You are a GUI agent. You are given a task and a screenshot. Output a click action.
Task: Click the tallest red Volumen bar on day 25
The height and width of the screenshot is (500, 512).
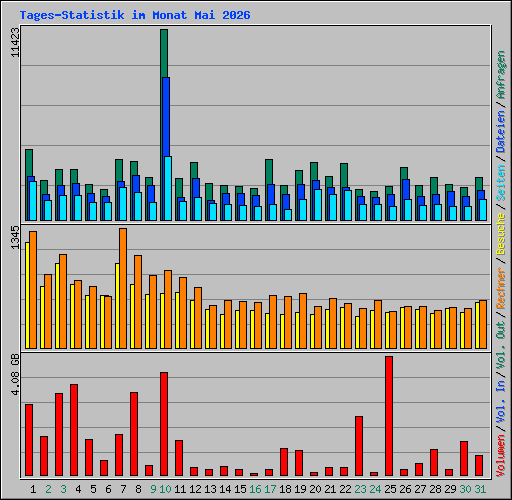pyautogui.click(x=389, y=416)
